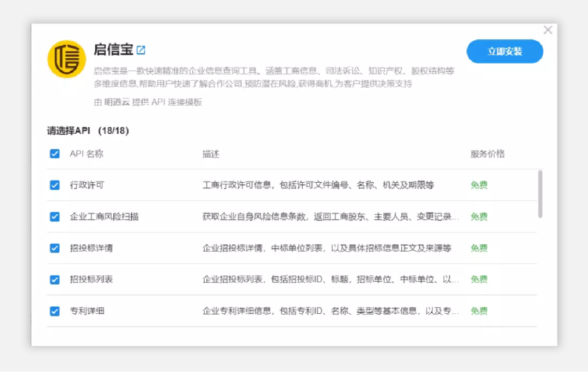Click the 招投标列表 API name
The width and height of the screenshot is (588, 372).
point(91,280)
